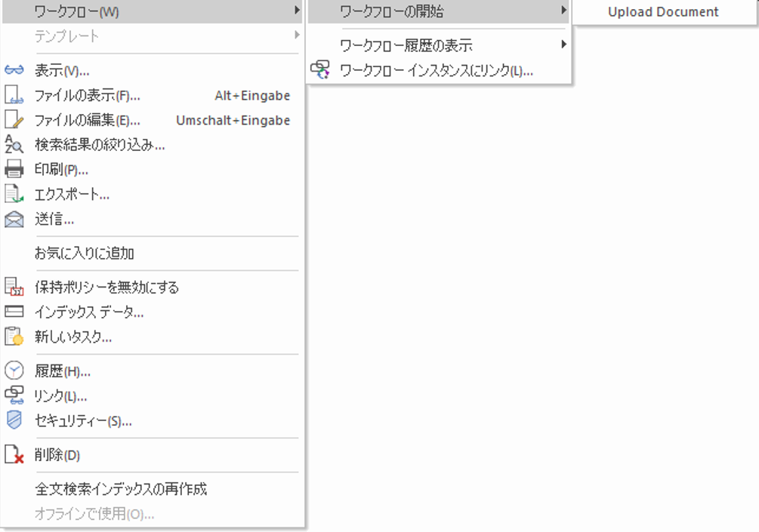
Task: Select 検索結果の絞り込み... menu entry
Action: point(153,145)
